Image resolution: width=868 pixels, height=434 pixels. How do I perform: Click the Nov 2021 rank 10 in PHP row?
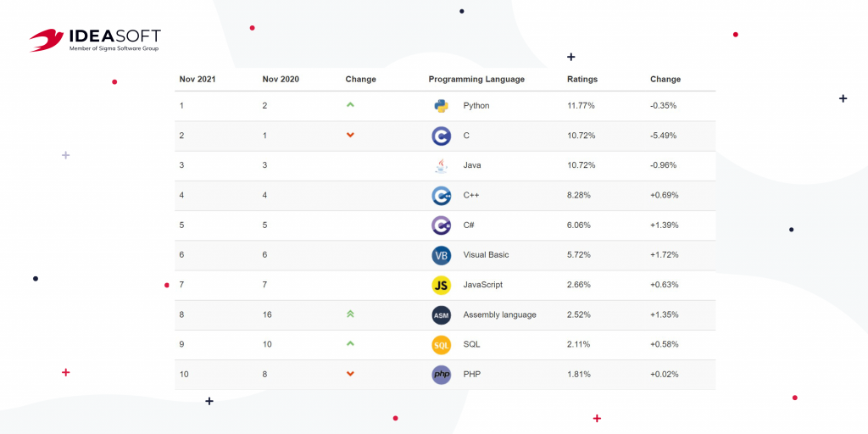tap(184, 375)
